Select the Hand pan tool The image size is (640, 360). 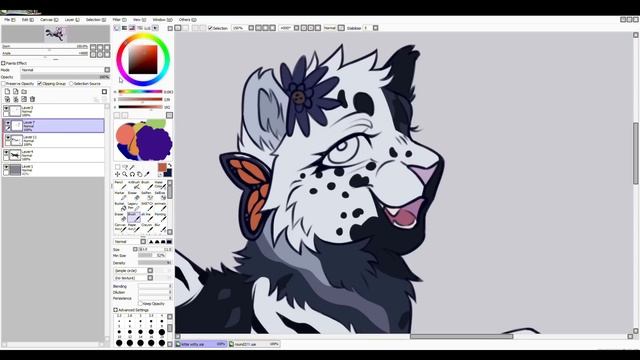pos(140,174)
